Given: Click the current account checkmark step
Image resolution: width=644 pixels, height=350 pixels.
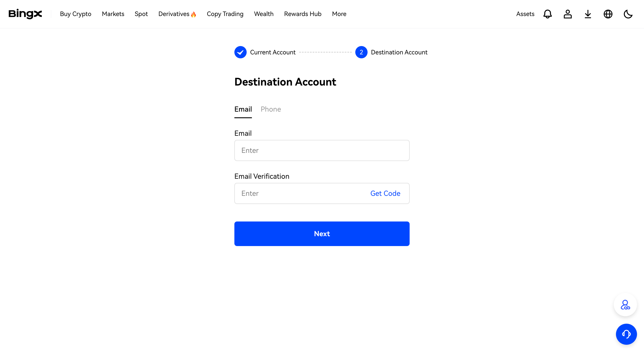Looking at the screenshot, I should [240, 52].
